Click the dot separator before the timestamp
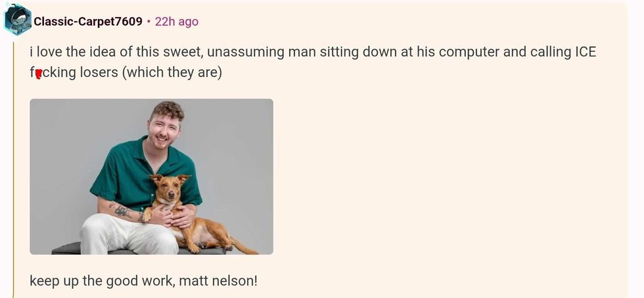The image size is (644, 298). click(x=149, y=22)
